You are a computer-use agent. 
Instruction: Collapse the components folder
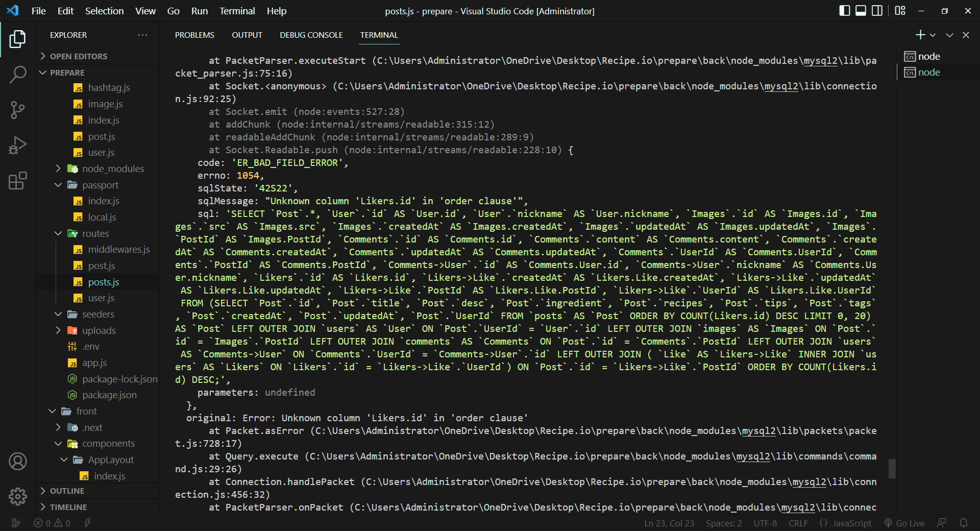pos(108,444)
